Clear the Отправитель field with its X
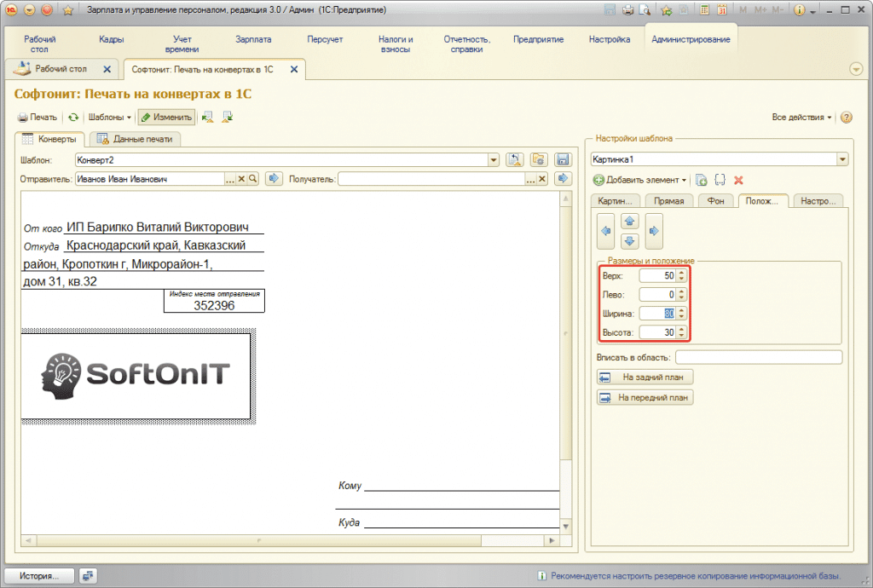 [241, 179]
